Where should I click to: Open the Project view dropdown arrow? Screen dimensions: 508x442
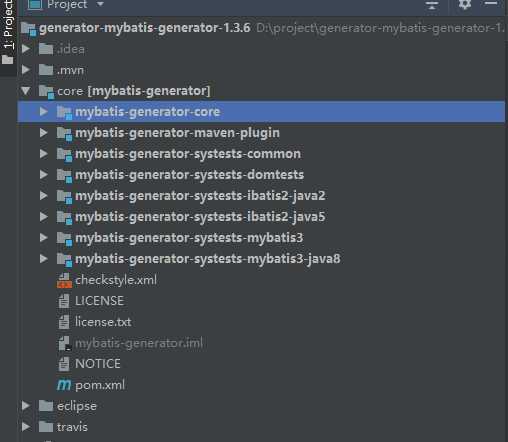coord(100,4)
